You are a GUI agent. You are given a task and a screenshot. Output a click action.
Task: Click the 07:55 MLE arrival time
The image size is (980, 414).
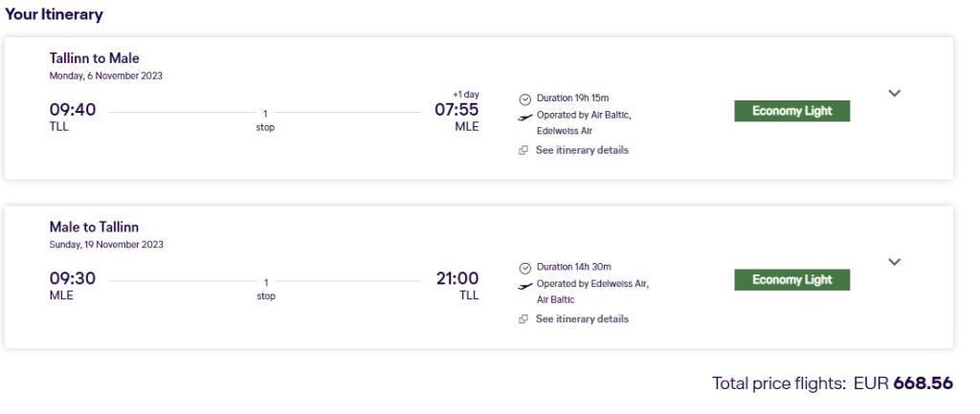pyautogui.click(x=457, y=110)
